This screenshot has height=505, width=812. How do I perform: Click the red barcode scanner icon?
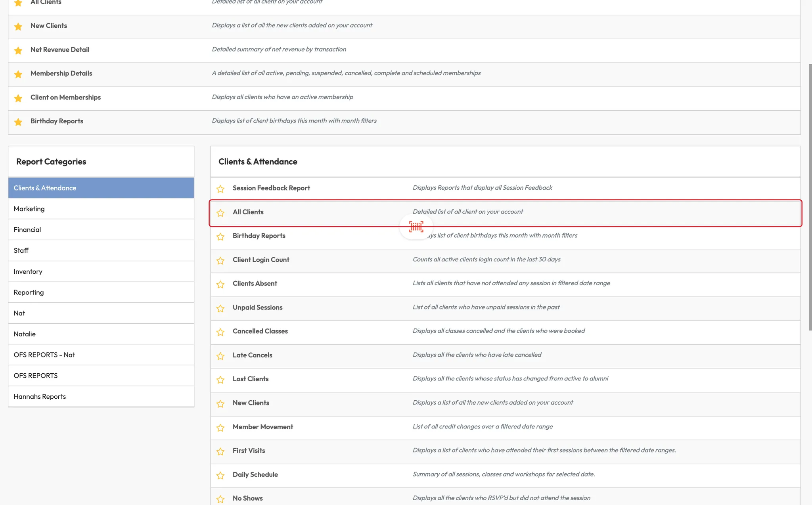pyautogui.click(x=416, y=227)
